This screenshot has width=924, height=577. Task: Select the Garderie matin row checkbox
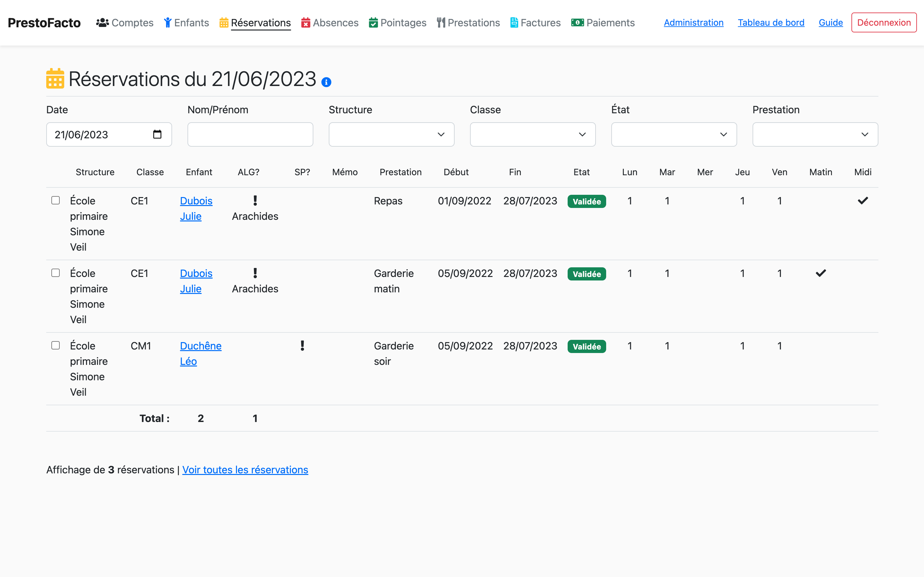[x=56, y=273]
